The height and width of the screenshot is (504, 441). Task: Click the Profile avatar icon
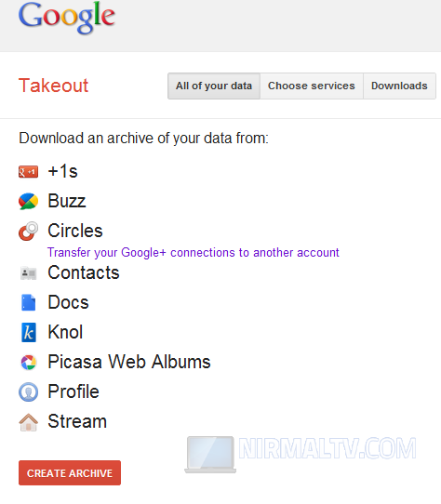[28, 391]
